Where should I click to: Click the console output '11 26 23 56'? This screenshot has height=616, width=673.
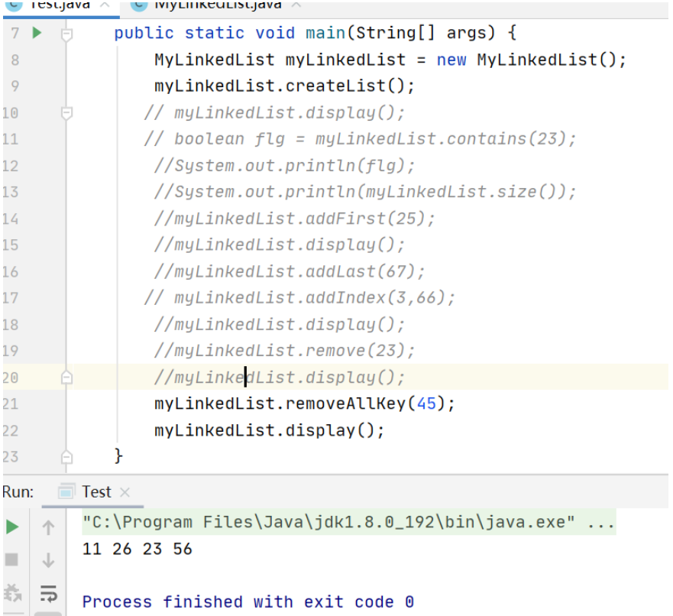(138, 549)
